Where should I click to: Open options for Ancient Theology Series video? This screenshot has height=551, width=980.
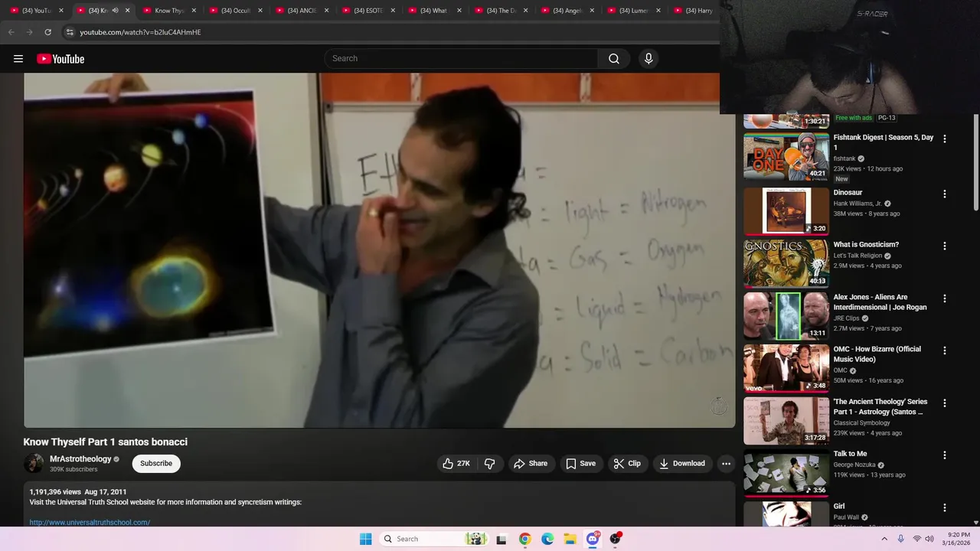pyautogui.click(x=945, y=403)
